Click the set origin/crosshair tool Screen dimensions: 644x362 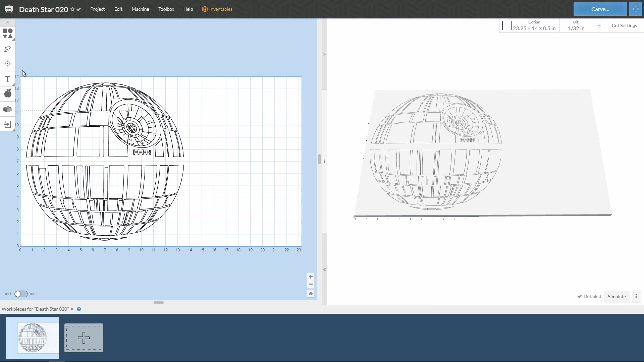click(x=7, y=64)
